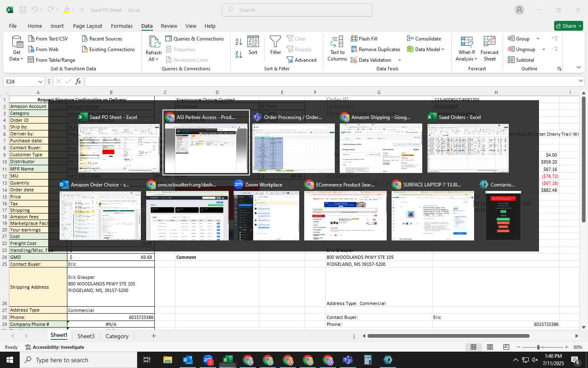
Task: Click Remove Duplicates
Action: tap(376, 49)
